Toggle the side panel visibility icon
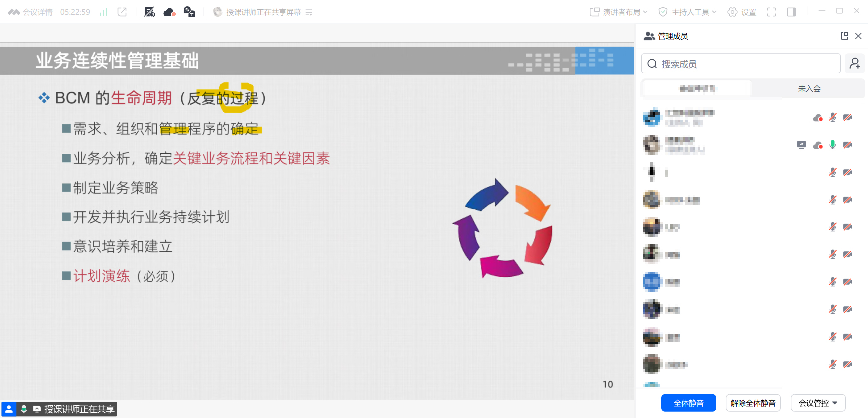 [791, 12]
